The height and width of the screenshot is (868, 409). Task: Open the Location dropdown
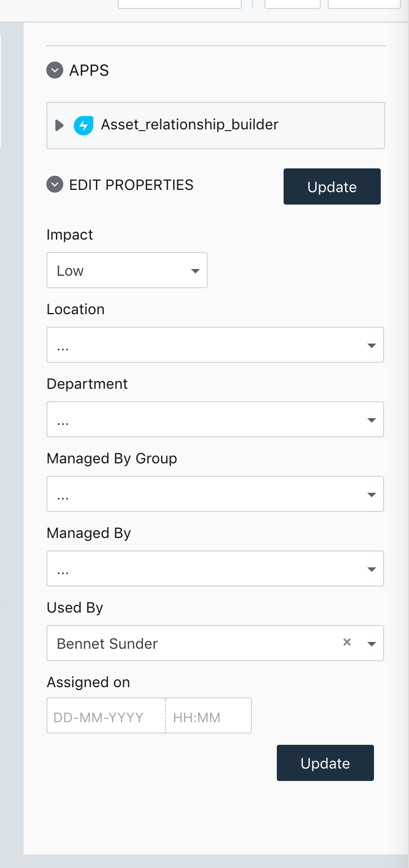point(215,345)
